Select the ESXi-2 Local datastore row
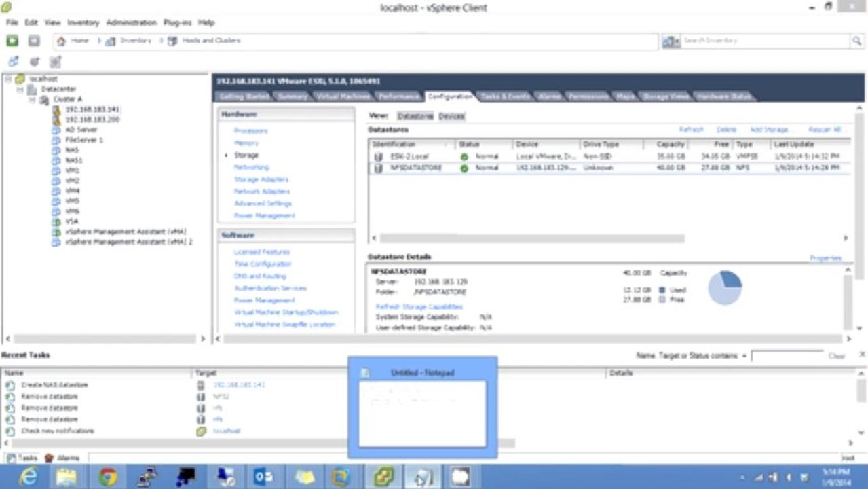The image size is (868, 489). 609,156
